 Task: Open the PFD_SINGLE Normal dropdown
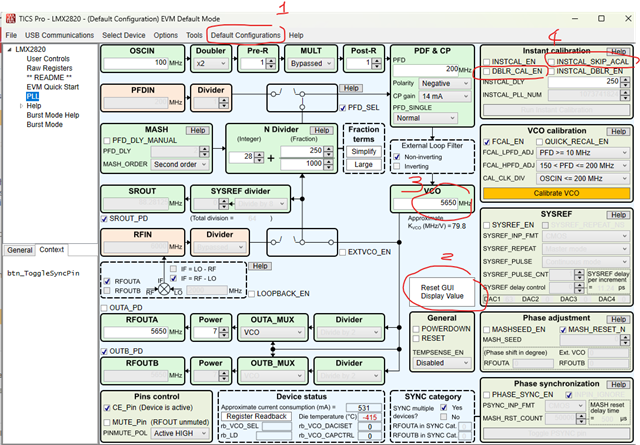pyautogui.click(x=425, y=118)
